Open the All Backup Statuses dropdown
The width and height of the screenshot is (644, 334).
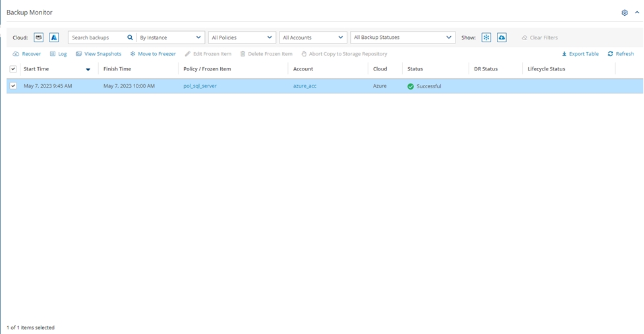(403, 38)
